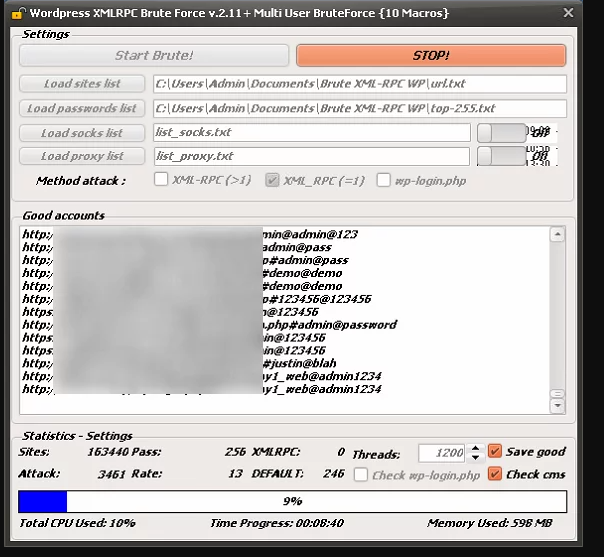Increase Threads with the up stepper arrow
This screenshot has height=557, width=604.
point(476,449)
